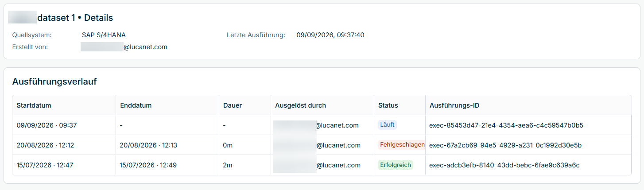
Task: Select end date '15/07/2026 · 12:49'
Action: (148, 165)
